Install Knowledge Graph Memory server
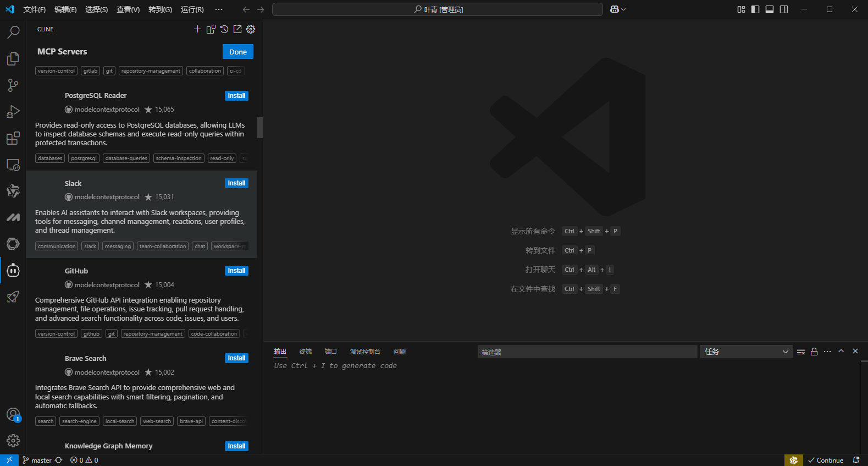Viewport: 868px width, 466px height. coord(236,446)
